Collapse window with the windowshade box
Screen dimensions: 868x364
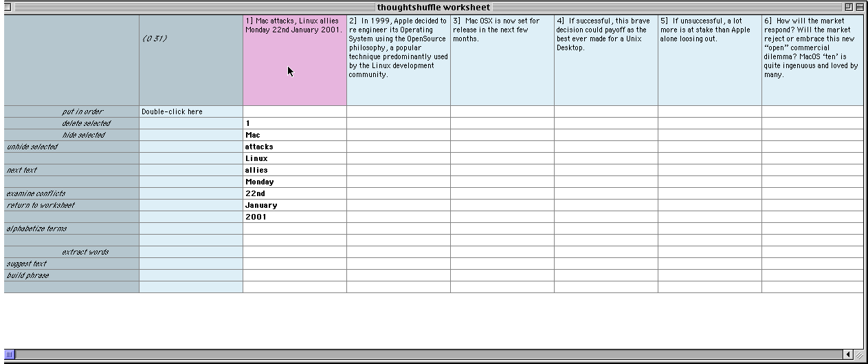tap(860, 7)
